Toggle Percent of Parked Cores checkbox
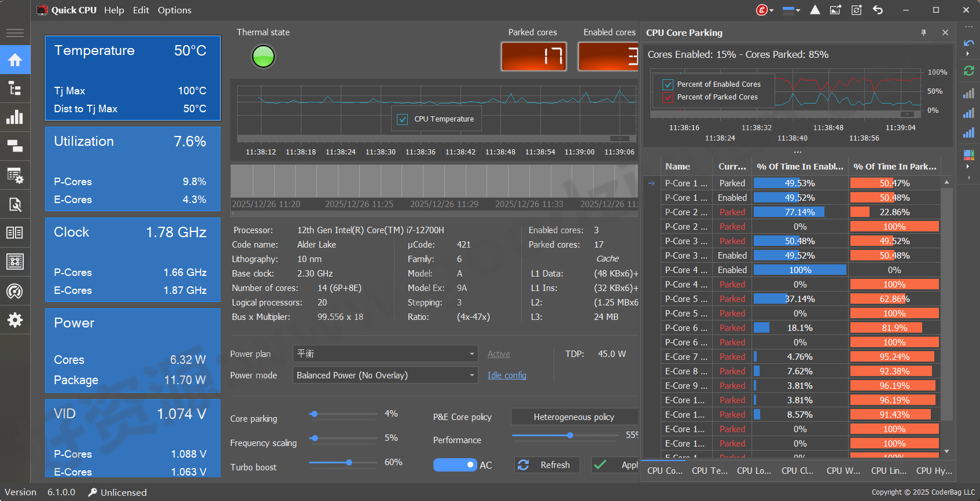 tap(668, 97)
